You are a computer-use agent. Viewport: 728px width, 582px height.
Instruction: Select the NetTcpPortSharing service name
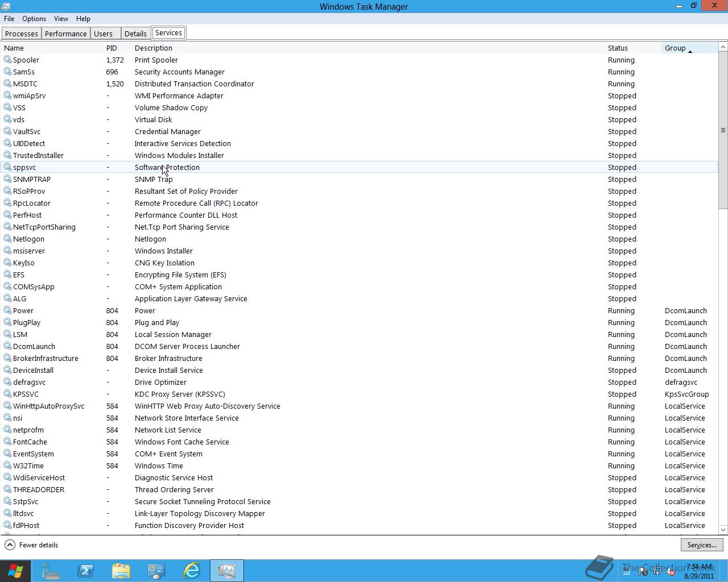tap(44, 227)
